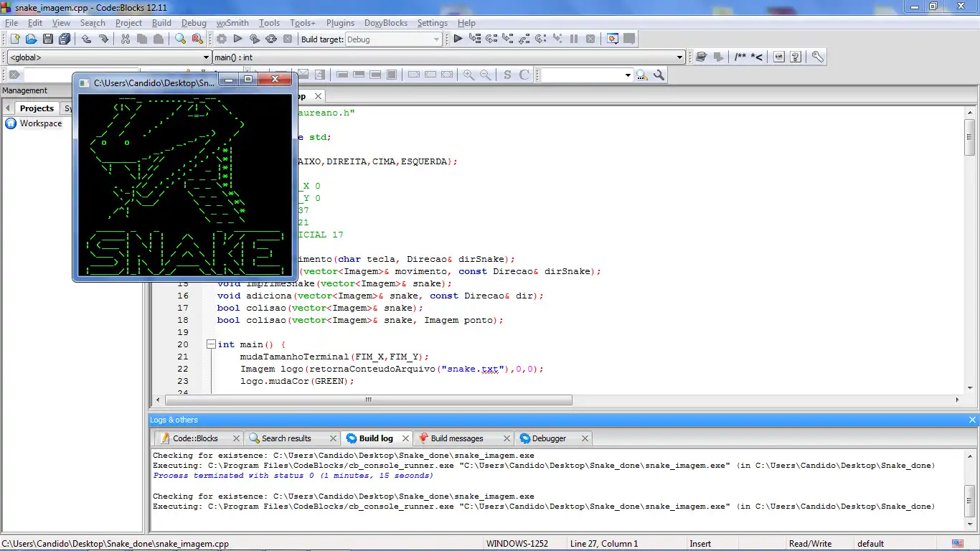This screenshot has height=551, width=980.
Task: Click the Stop debugger icon
Action: (590, 39)
